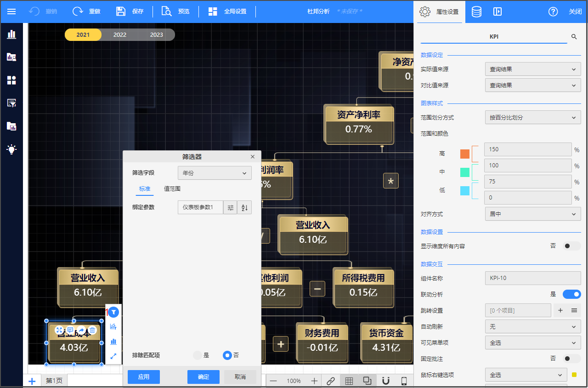
Task: Click the 保存 button in top toolbar
Action: coord(130,11)
